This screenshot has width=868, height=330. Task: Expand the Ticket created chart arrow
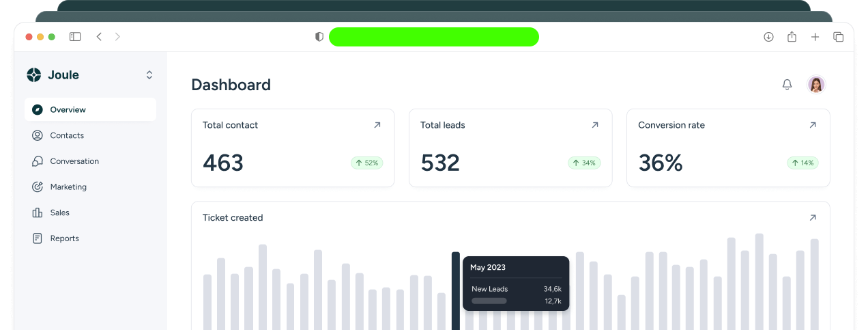click(813, 217)
